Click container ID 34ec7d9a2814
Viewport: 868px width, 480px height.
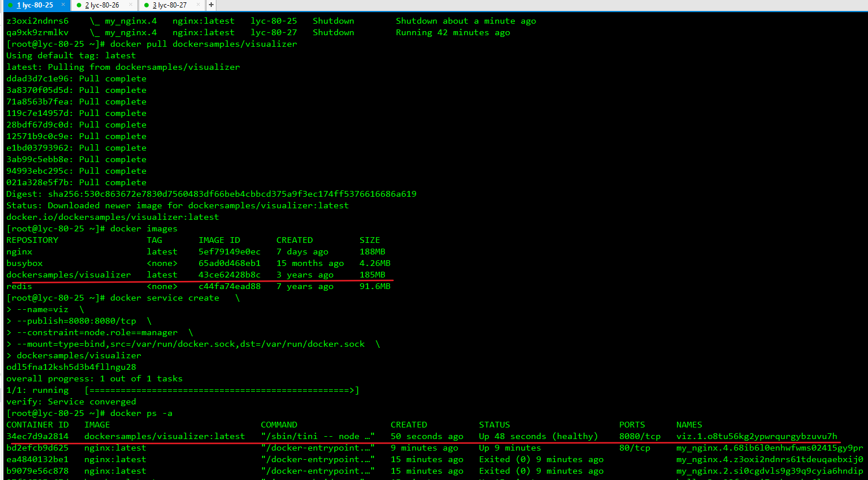click(x=38, y=436)
